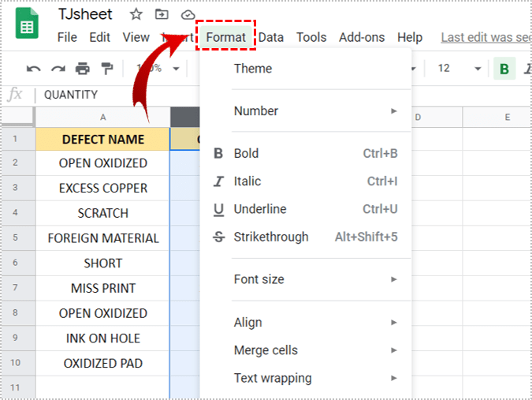Open the Data menu
The width and height of the screenshot is (532, 400).
tap(271, 37)
